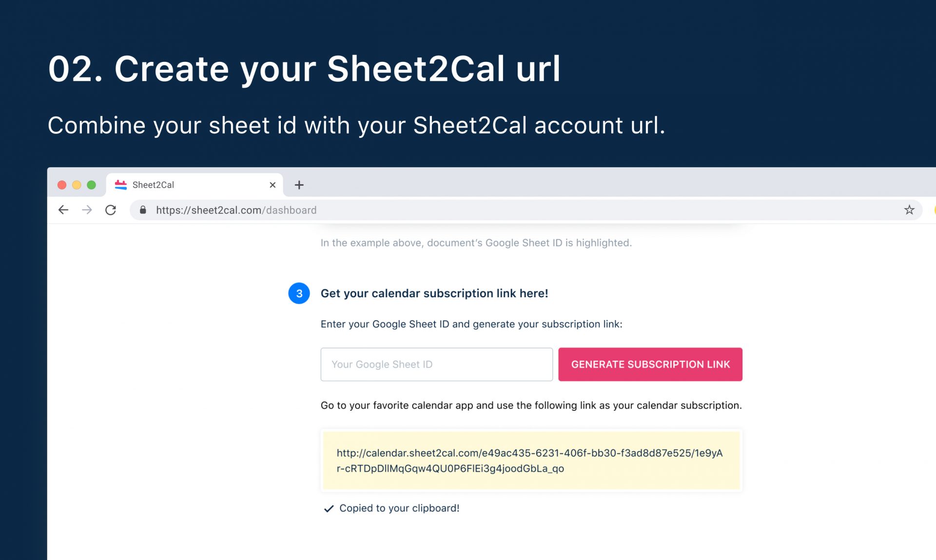Bookmark the page with the star icon
Screen dimensions: 936x560
click(x=909, y=210)
